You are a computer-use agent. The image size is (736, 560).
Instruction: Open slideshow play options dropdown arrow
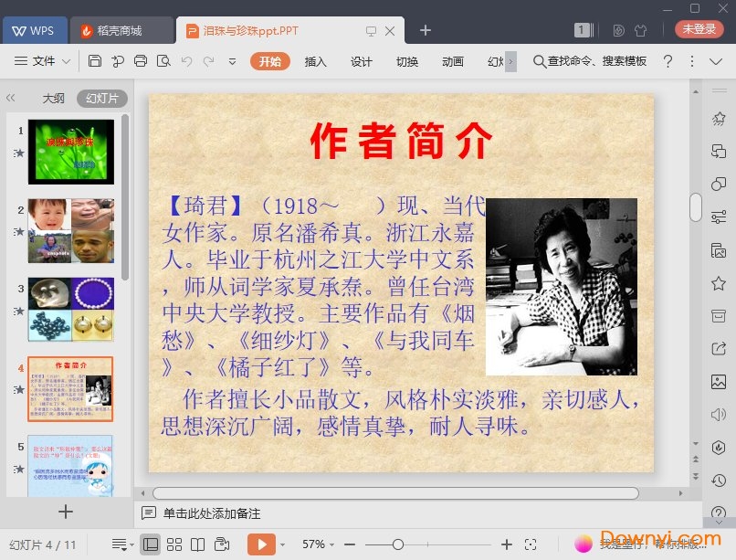tap(282, 544)
